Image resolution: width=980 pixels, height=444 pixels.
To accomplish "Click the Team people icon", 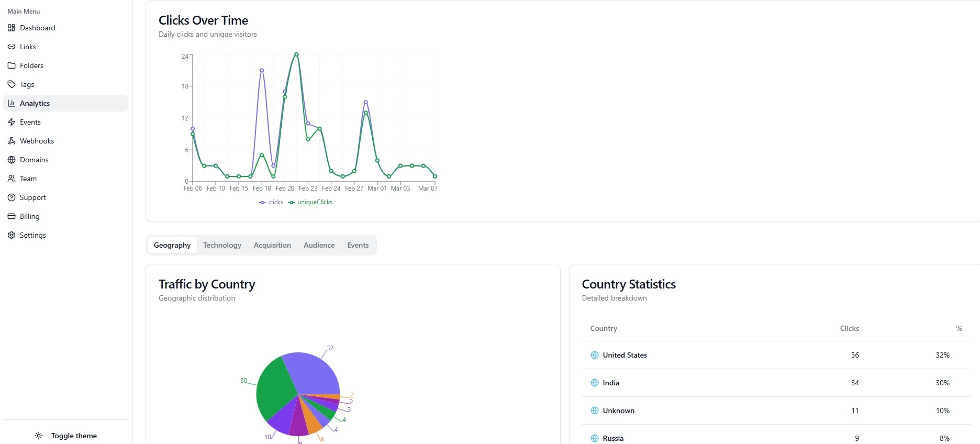I will pyautogui.click(x=12, y=179).
